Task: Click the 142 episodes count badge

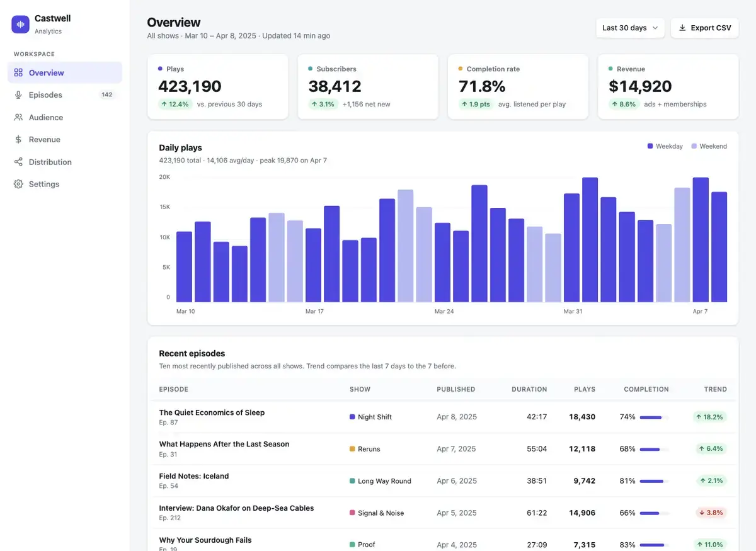Action: pos(107,95)
